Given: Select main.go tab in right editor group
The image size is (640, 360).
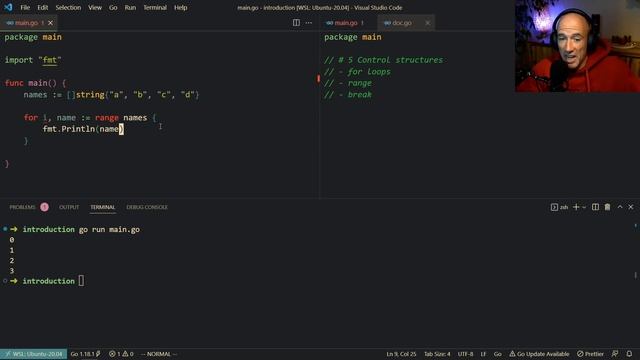Looking at the screenshot, I should 345,23.
